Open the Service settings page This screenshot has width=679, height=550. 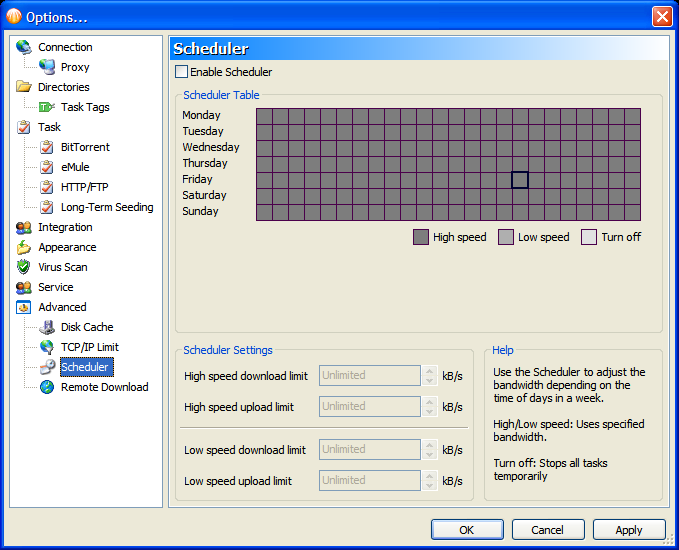click(56, 287)
